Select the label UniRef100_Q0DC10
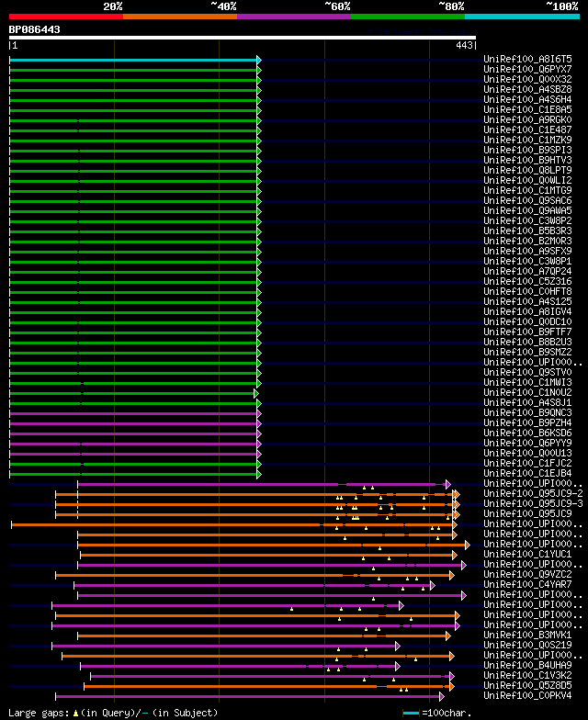 pyautogui.click(x=527, y=321)
